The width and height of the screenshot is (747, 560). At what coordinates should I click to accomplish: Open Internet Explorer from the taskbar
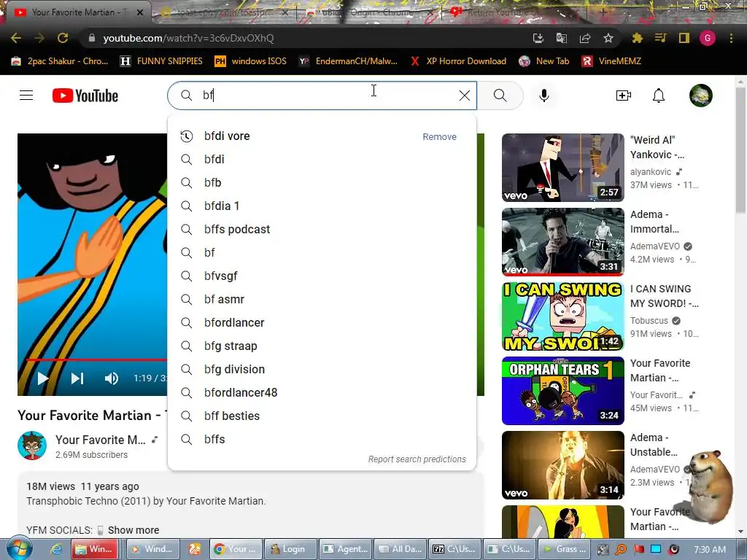coord(56,549)
